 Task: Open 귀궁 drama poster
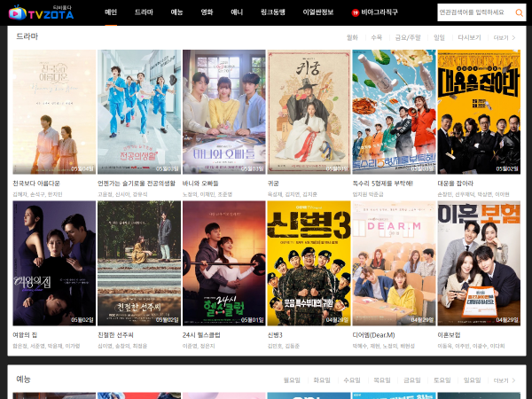tap(309, 112)
